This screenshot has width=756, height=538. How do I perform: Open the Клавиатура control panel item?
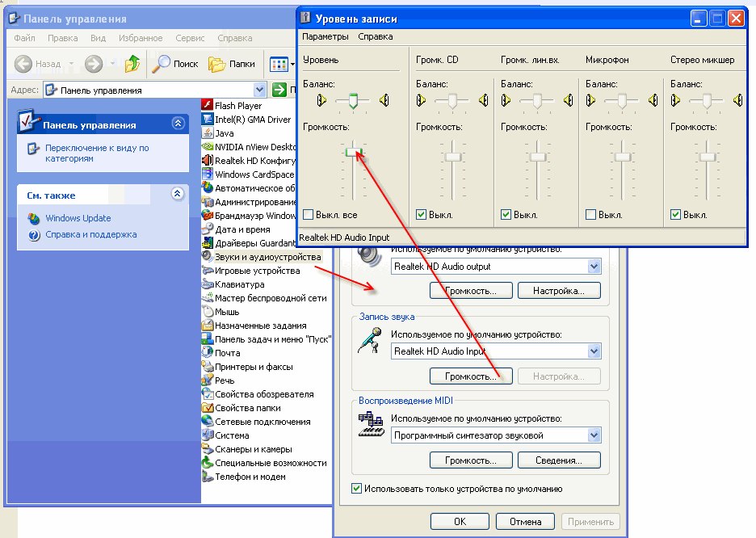click(x=239, y=284)
